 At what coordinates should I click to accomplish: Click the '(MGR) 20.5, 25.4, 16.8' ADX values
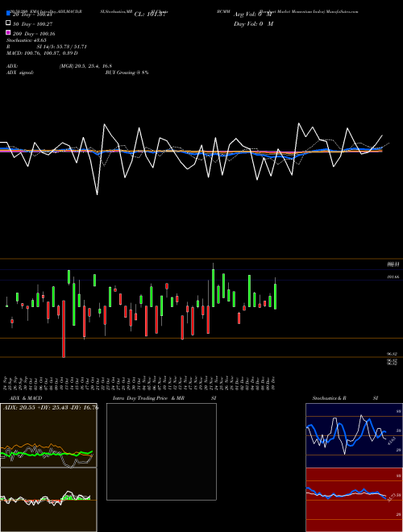point(85,66)
